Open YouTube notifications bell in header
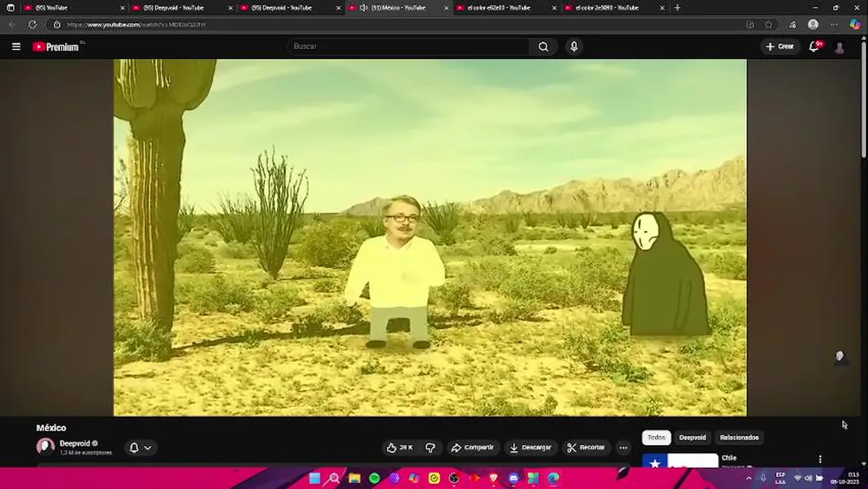Image resolution: width=868 pixels, height=489 pixels. pos(814,46)
